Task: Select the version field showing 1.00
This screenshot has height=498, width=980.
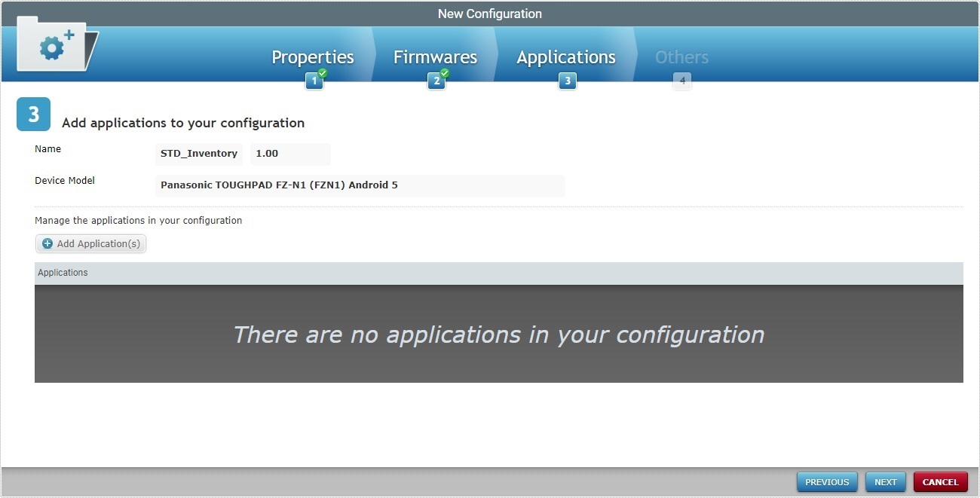Action: coord(290,154)
